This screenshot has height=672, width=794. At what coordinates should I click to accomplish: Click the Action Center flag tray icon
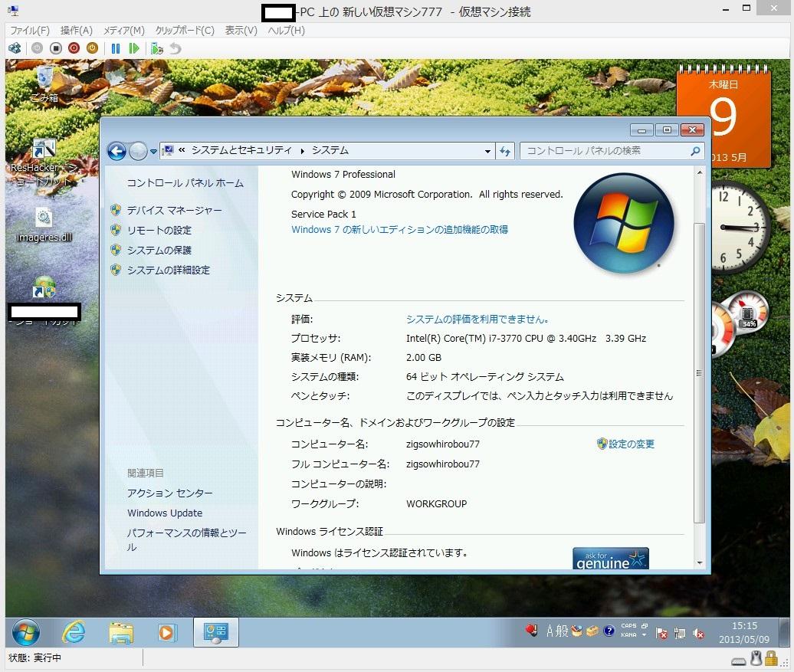[x=661, y=633]
